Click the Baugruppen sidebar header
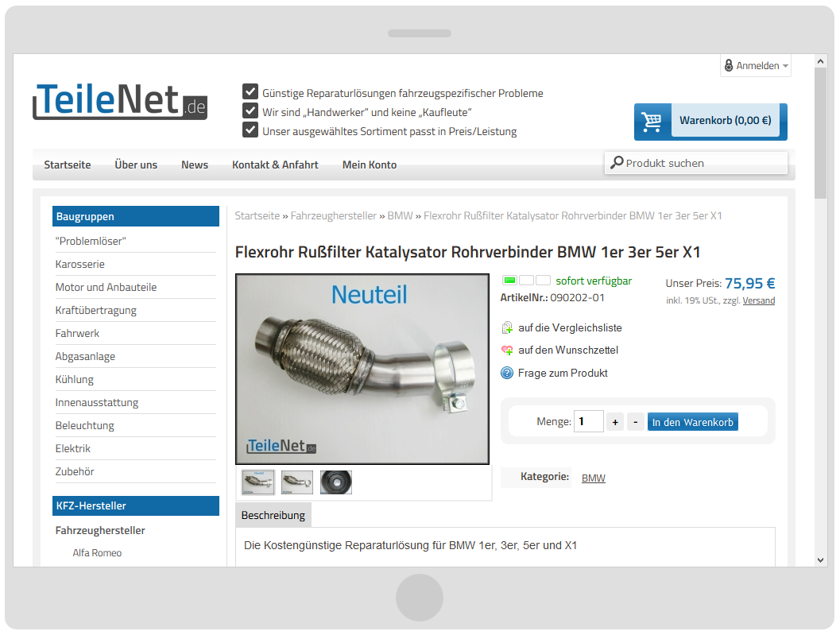 136,216
